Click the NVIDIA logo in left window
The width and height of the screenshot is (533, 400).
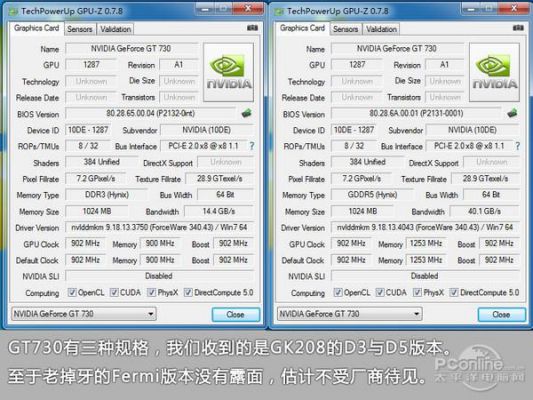click(x=228, y=72)
